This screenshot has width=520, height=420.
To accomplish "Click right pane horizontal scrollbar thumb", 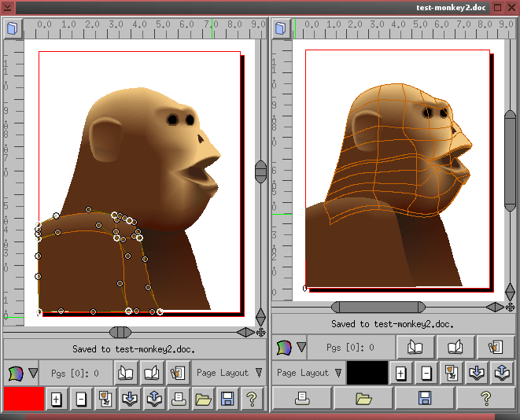I will [378, 308].
